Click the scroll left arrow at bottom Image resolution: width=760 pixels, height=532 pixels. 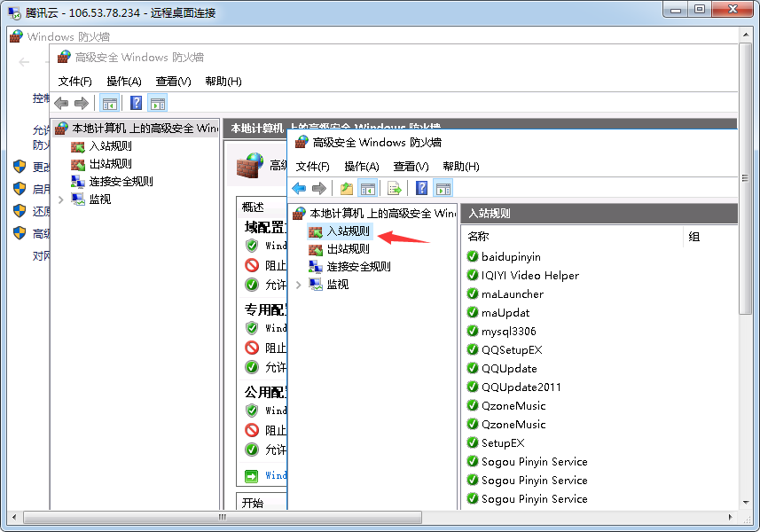(14, 517)
